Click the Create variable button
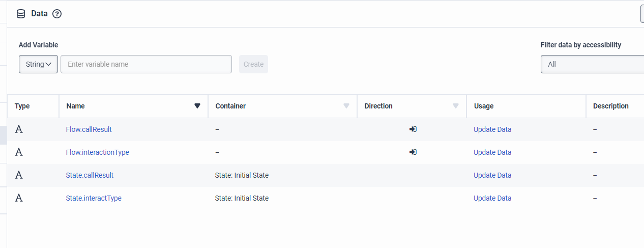This screenshot has width=644, height=248. point(253,64)
